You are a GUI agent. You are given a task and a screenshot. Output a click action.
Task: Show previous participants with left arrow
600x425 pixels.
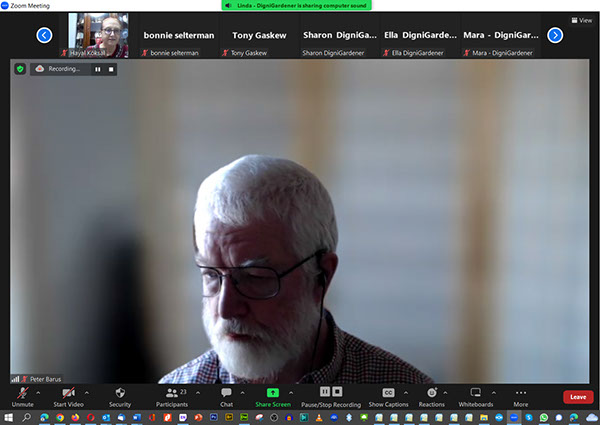pyautogui.click(x=44, y=35)
